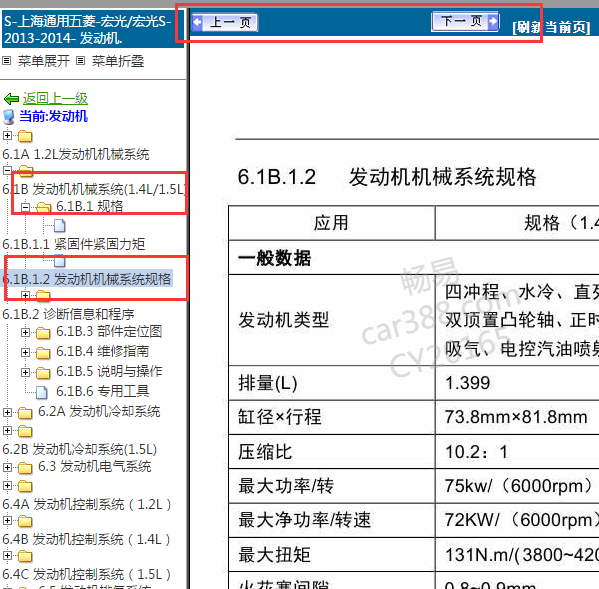Expand 6.2A 发动机冷却系统 node
The height and width of the screenshot is (589, 599).
pyautogui.click(x=7, y=412)
